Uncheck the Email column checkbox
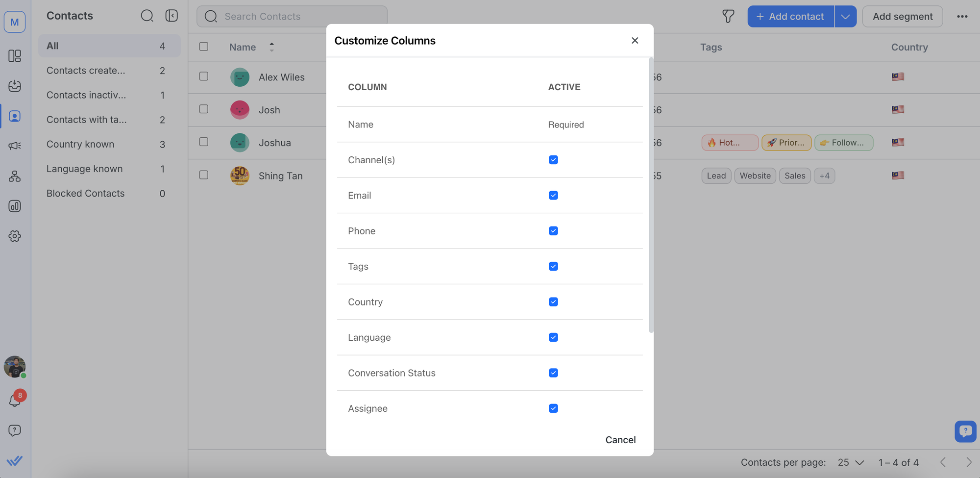 [x=553, y=196]
